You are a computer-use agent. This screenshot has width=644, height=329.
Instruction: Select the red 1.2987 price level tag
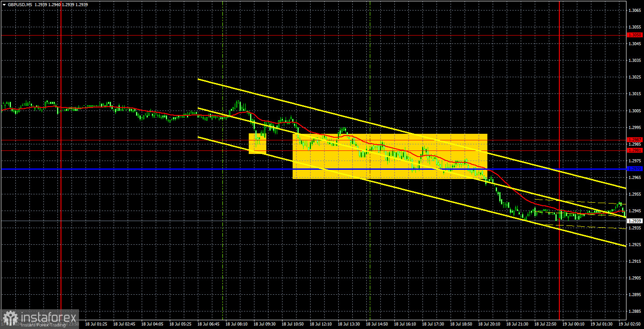[x=635, y=139]
